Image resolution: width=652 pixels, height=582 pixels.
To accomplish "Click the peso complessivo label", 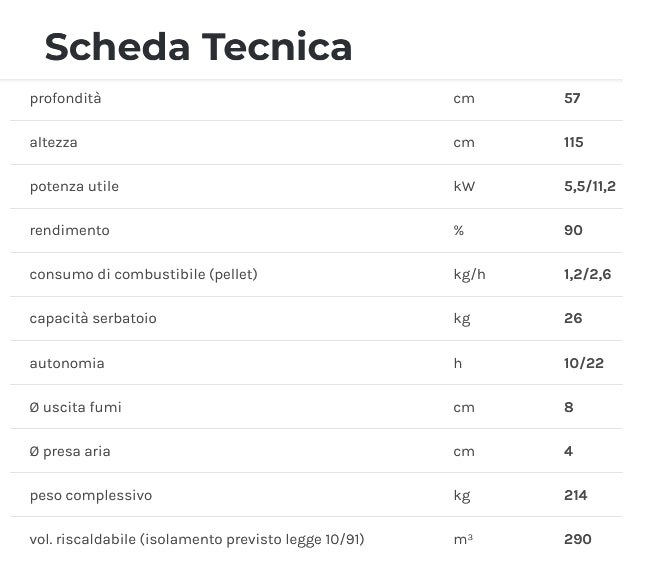I will tap(91, 495).
